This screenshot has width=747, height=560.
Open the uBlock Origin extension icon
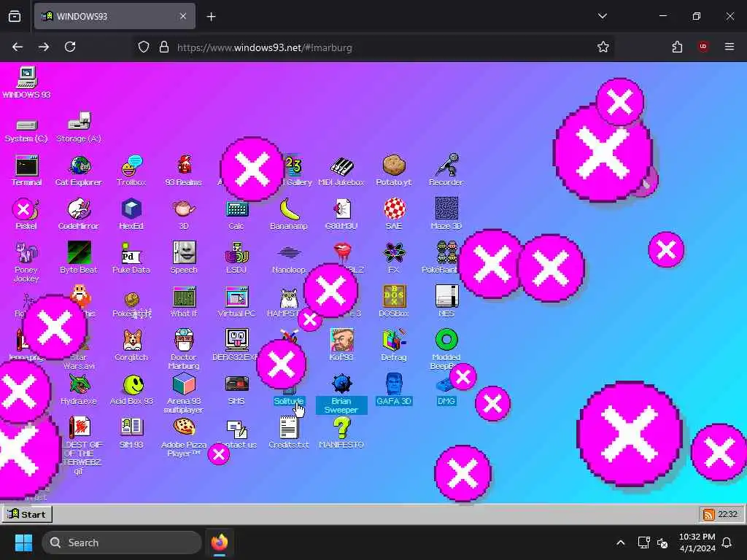pyautogui.click(x=703, y=47)
